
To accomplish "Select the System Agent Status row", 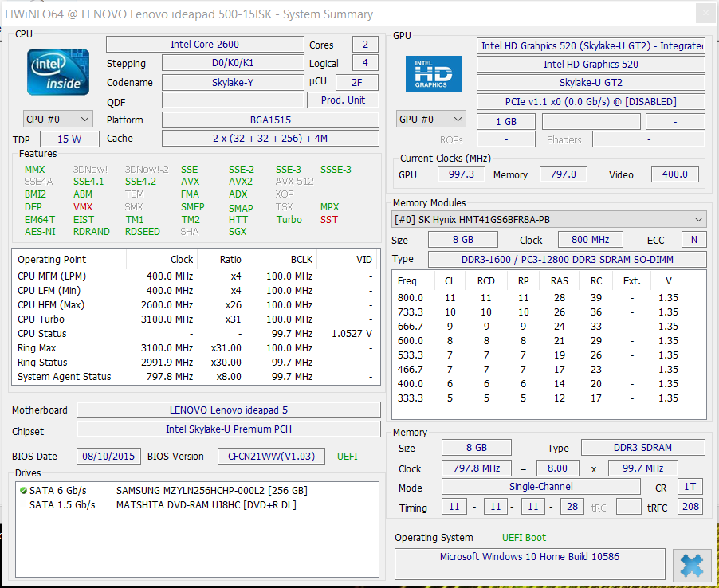I will [195, 377].
